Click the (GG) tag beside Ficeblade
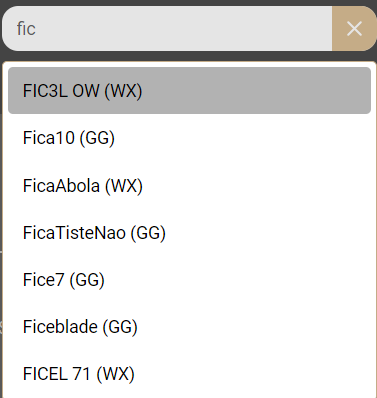Screen dimensions: 377x398 click(x=120, y=327)
